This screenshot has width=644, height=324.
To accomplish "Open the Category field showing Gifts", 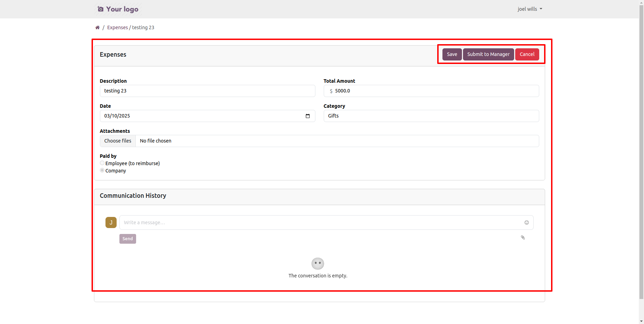I will (431, 116).
